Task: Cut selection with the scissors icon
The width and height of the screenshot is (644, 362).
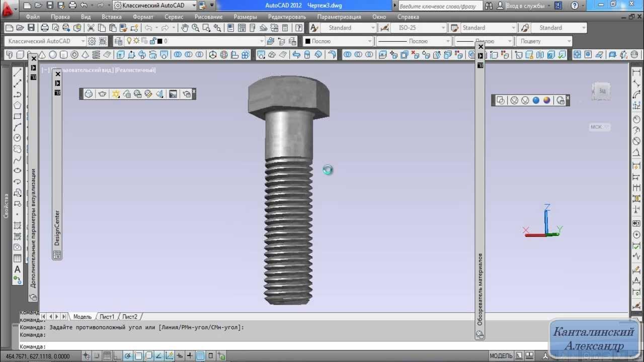Action: pyautogui.click(x=91, y=28)
